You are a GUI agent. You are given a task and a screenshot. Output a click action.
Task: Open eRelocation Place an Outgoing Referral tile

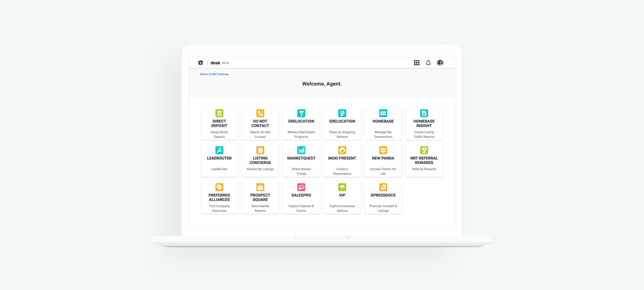tap(342, 123)
